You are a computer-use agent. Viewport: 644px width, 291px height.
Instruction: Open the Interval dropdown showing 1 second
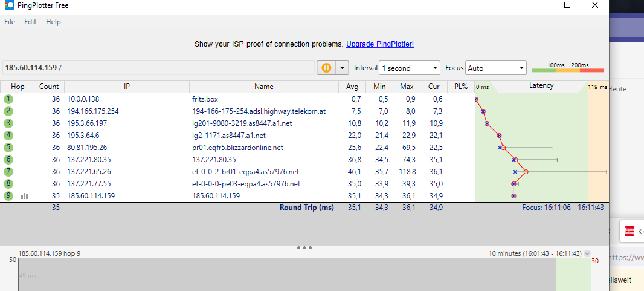409,68
